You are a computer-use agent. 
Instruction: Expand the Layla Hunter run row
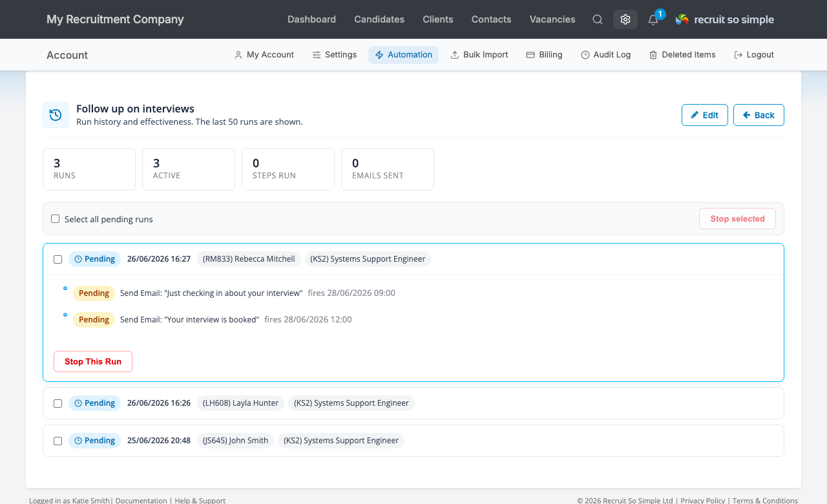[413, 403]
